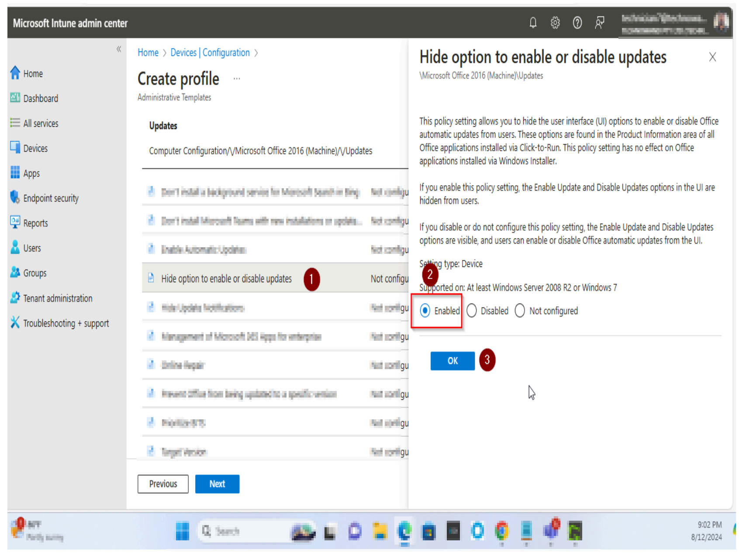Screen dimensions: 739x560
Task: Open 'Enable Automatic Updates' setting row
Action: [x=275, y=249]
